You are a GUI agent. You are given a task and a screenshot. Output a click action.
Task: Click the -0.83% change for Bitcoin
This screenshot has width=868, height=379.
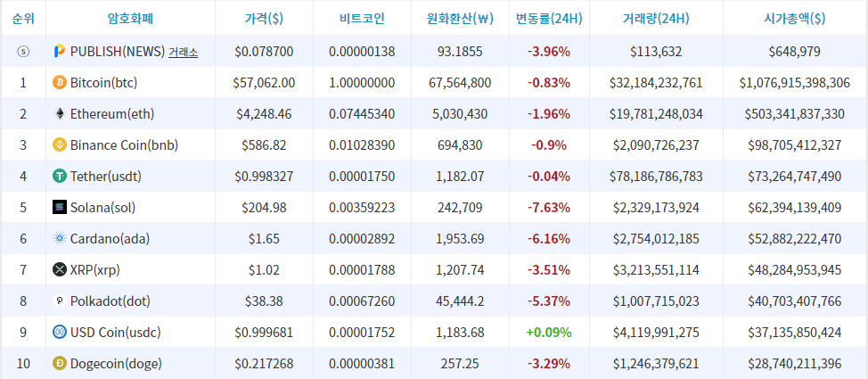pos(549,83)
